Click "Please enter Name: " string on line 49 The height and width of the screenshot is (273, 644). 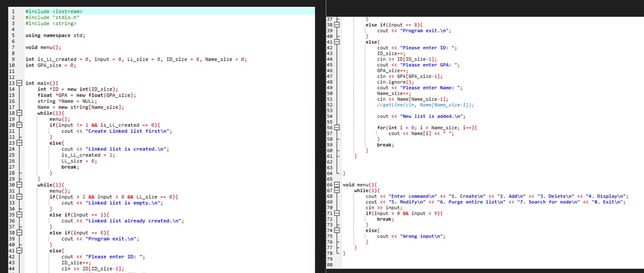pos(430,88)
